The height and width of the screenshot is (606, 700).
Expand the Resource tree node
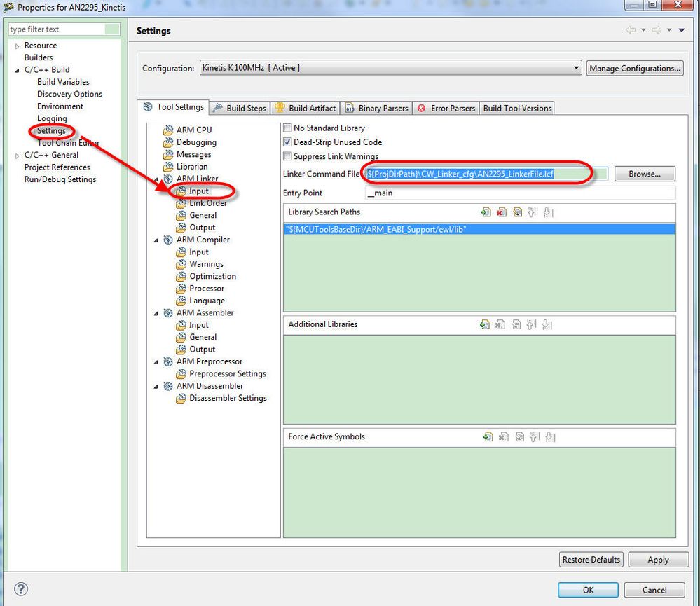(17, 46)
